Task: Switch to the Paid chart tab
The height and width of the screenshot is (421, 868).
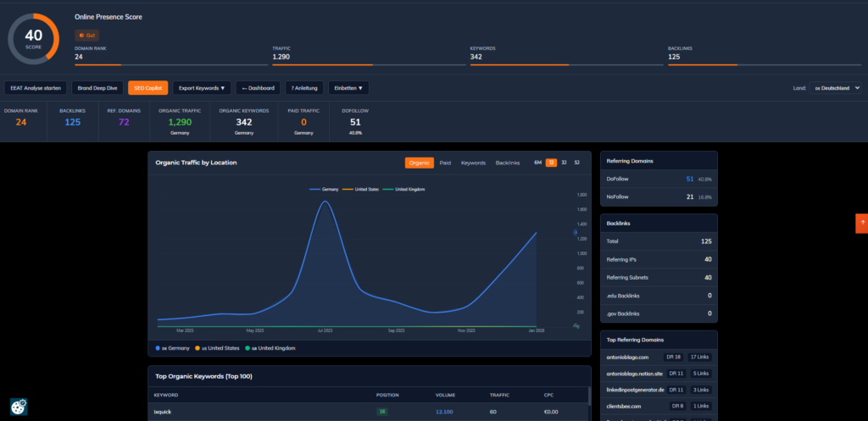Action: (x=445, y=163)
